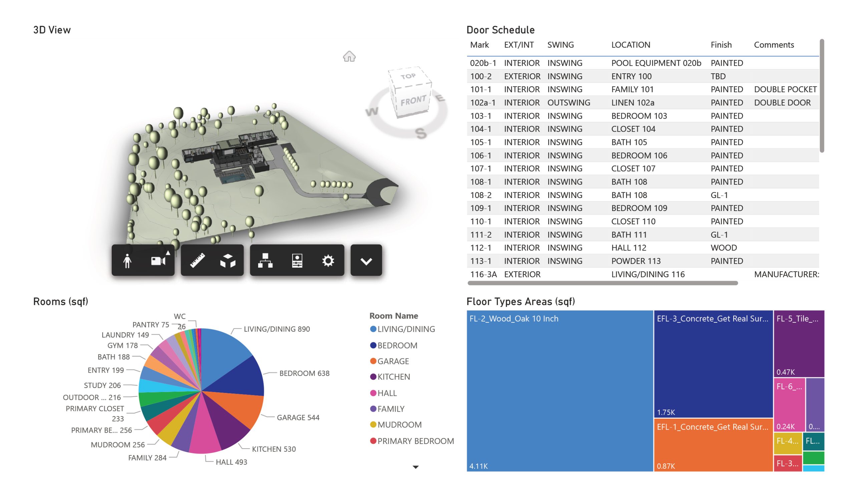Image resolution: width=854 pixels, height=504 pixels.
Task: Click the home view icon
Action: pos(349,56)
